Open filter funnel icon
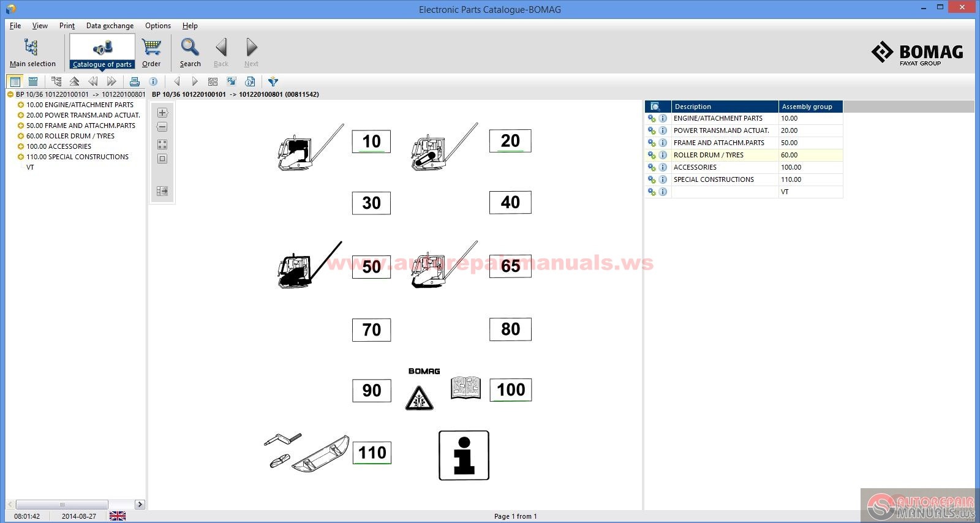The width and height of the screenshot is (980, 523). tap(273, 81)
